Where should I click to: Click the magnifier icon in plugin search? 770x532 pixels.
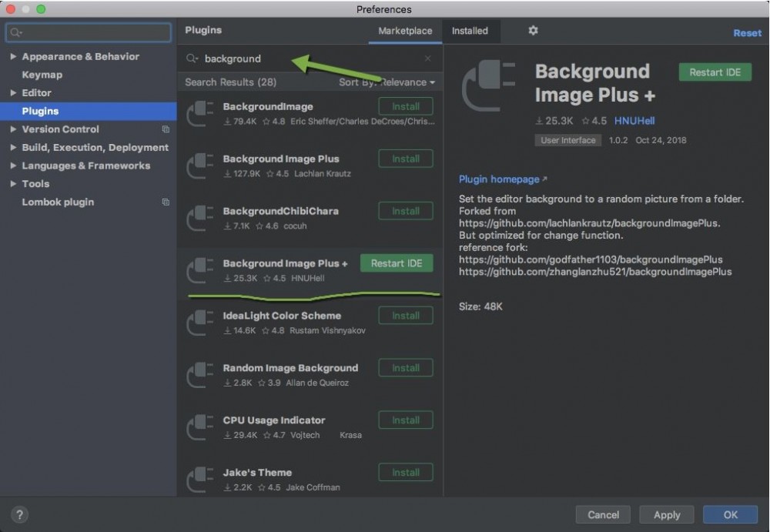192,59
